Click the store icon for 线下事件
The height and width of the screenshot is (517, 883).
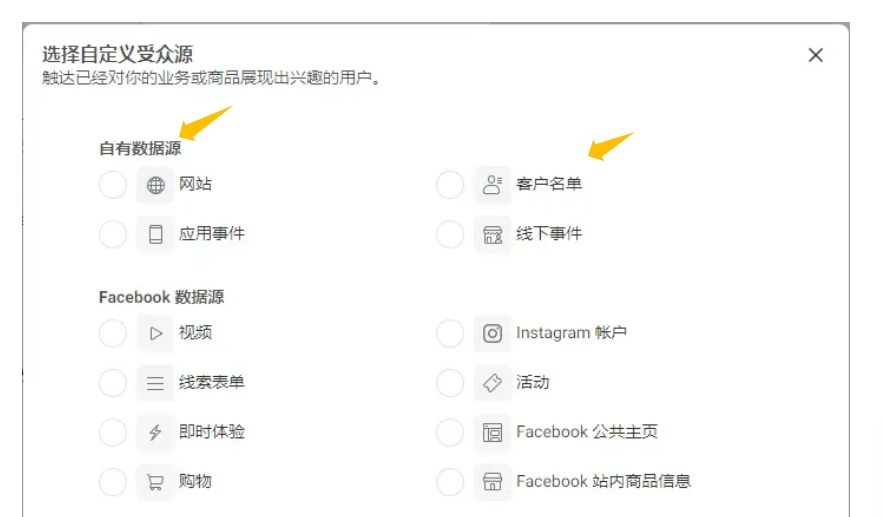pyautogui.click(x=492, y=234)
